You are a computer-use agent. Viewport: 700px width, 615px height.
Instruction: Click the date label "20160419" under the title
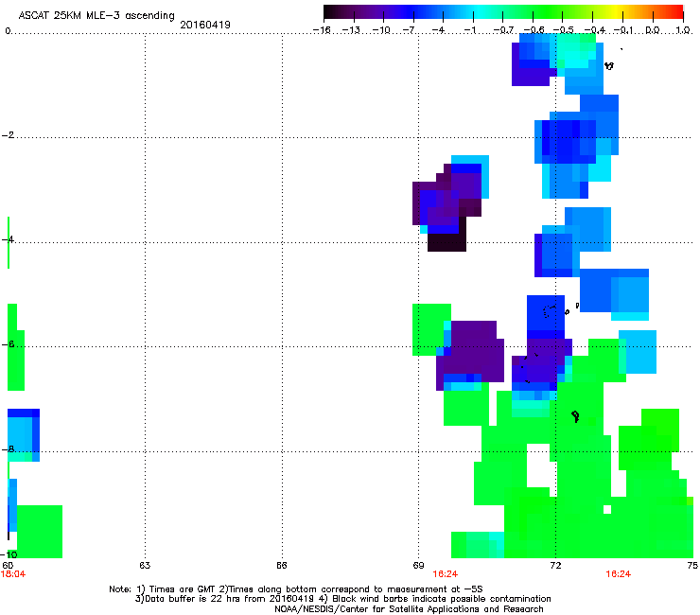(205, 25)
